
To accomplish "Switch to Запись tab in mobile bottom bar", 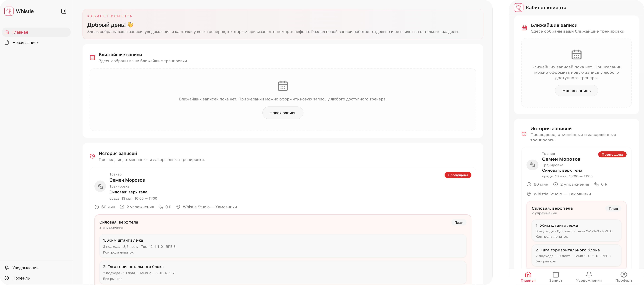I will [556, 277].
